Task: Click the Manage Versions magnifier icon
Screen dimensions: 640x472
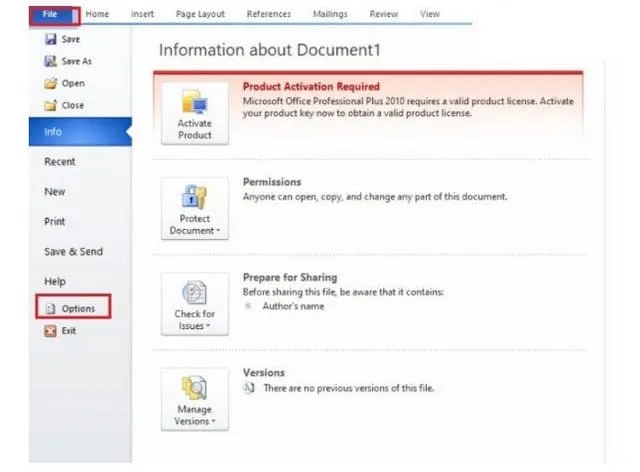Action: pyautogui.click(x=195, y=387)
